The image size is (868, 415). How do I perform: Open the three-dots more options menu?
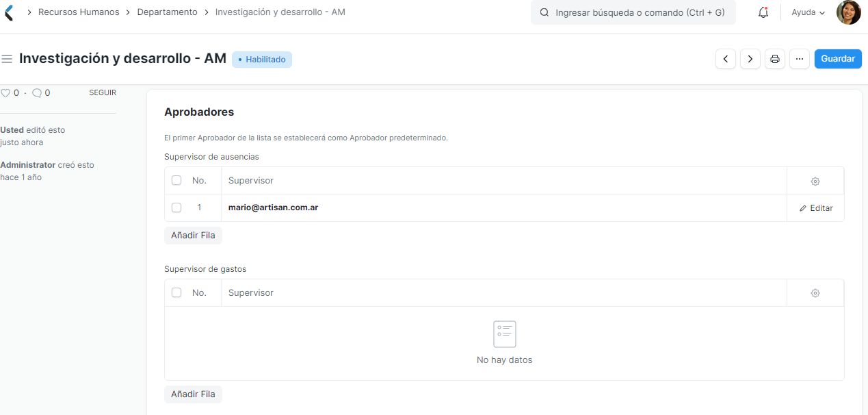[x=800, y=59]
